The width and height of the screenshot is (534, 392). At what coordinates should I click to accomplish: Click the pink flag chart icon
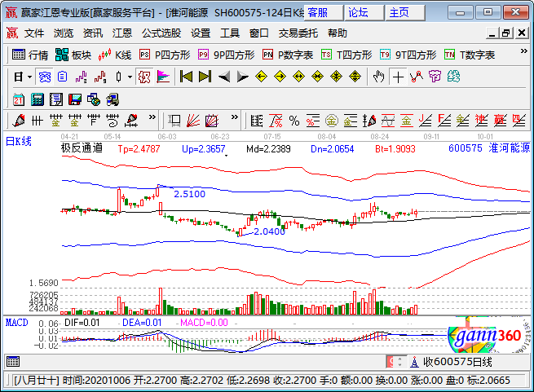coord(163,77)
